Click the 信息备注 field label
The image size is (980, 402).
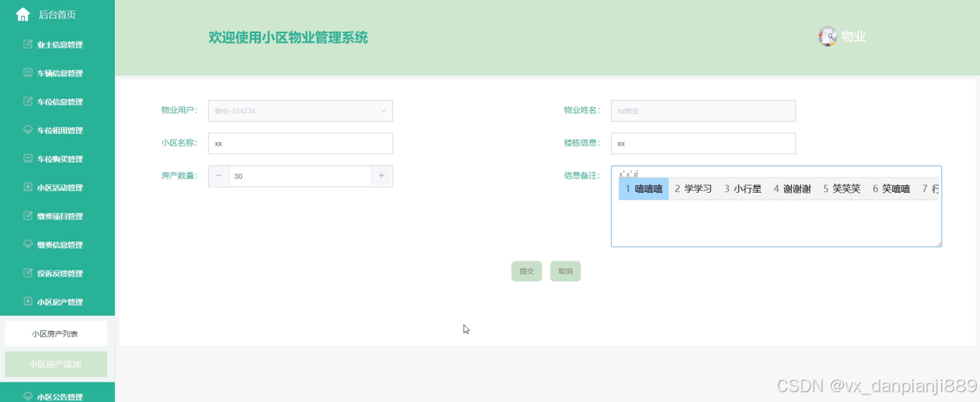581,176
